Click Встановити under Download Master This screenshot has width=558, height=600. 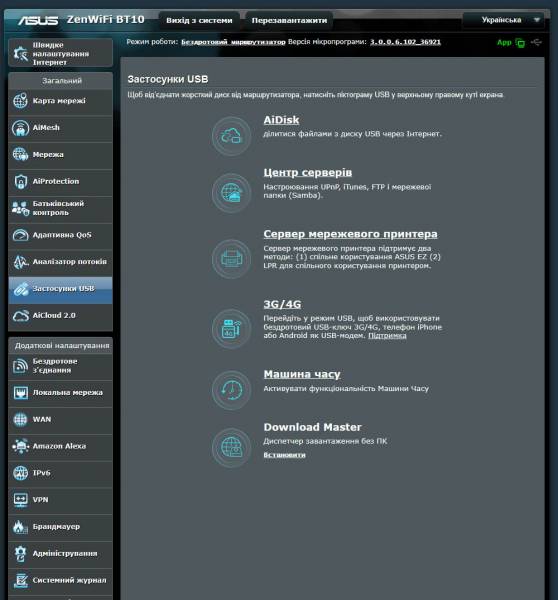284,455
